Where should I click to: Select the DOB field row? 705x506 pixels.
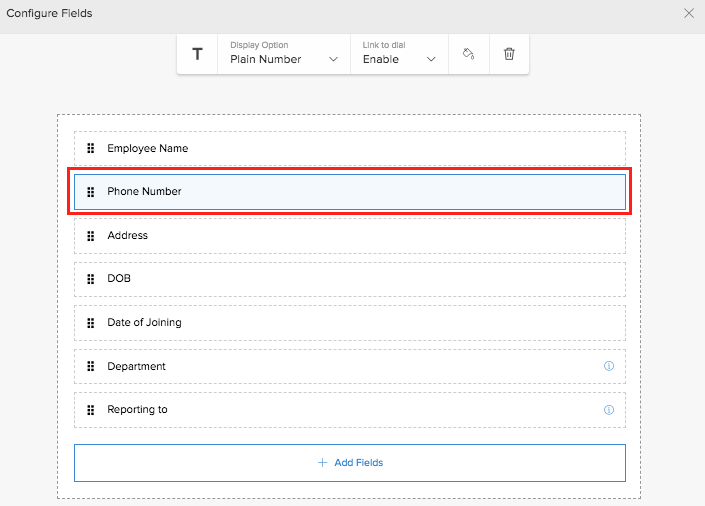click(x=350, y=279)
